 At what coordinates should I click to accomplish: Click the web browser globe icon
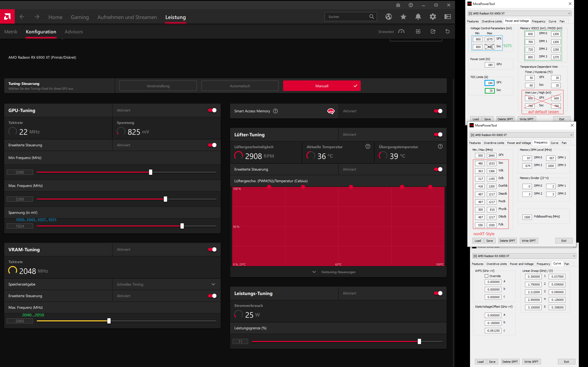(388, 17)
